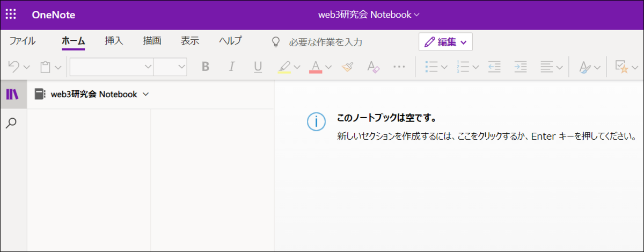Click the notebook icon beside web3研究会 Notebook
This screenshot has width=644, height=252.
point(39,94)
